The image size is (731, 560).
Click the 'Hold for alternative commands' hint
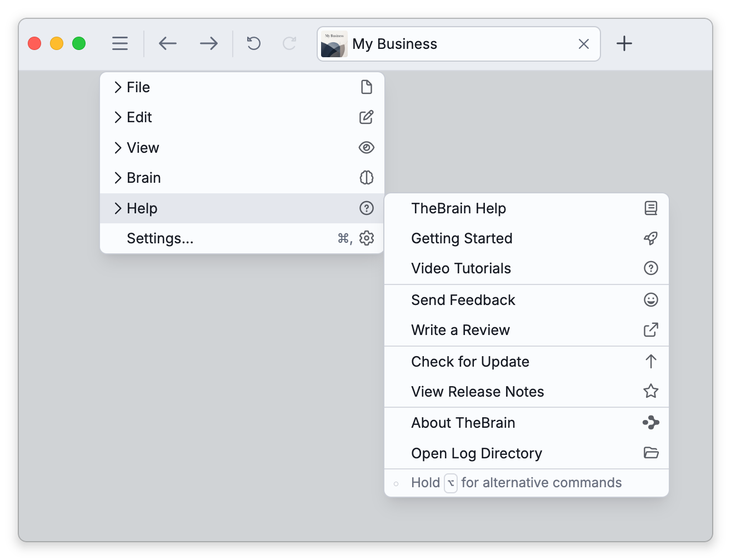point(527,483)
